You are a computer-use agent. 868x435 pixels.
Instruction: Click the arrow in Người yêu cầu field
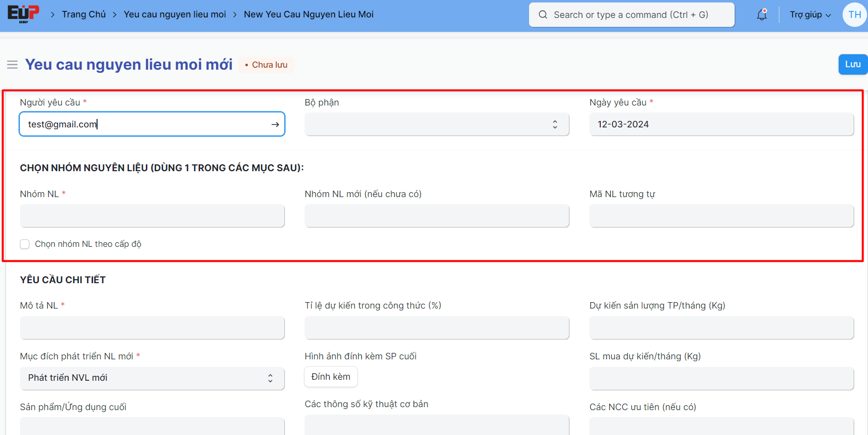click(275, 124)
